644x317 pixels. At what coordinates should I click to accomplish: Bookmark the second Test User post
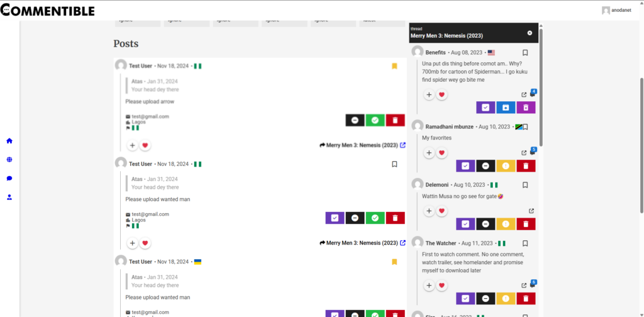(x=394, y=164)
